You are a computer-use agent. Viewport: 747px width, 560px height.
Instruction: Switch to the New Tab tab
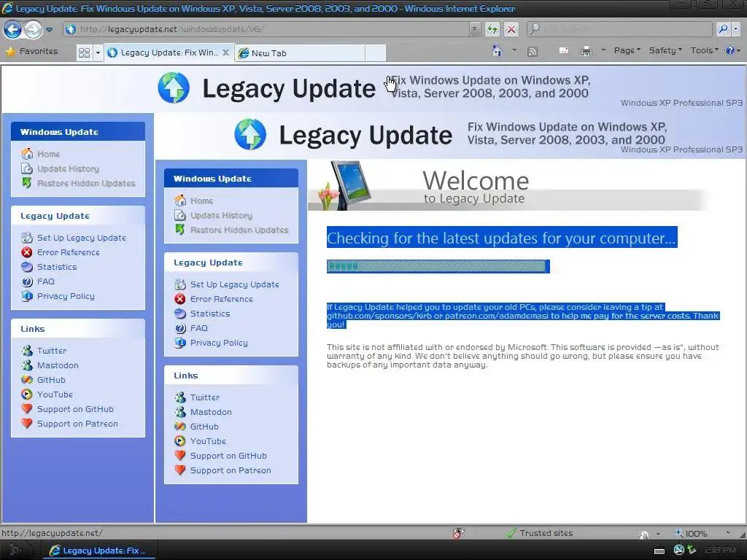coord(300,52)
